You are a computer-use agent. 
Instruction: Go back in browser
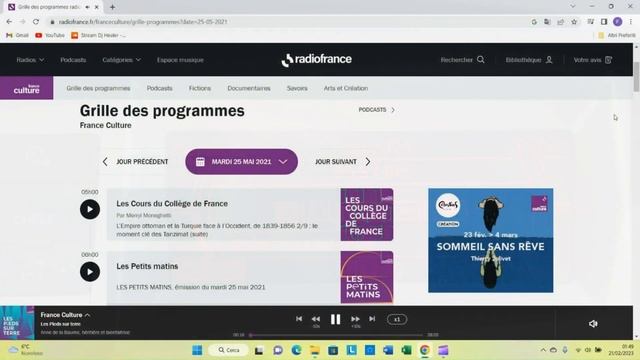[x=9, y=22]
